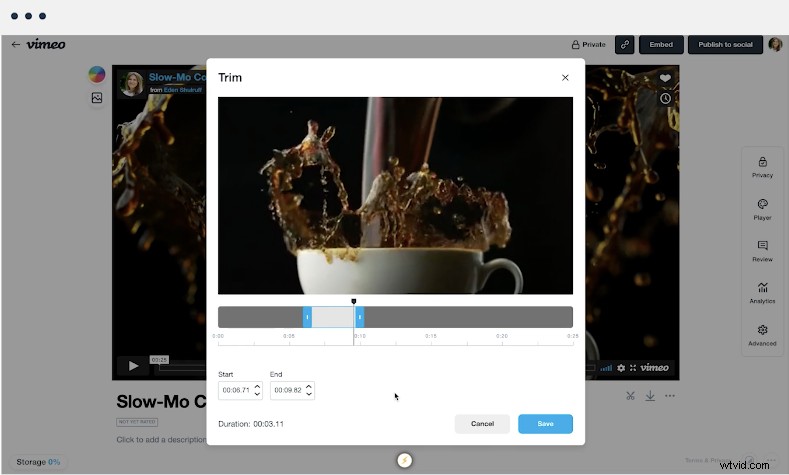Open the thumbnail image icon
Viewport: 789px width, 475px height.
(97, 98)
